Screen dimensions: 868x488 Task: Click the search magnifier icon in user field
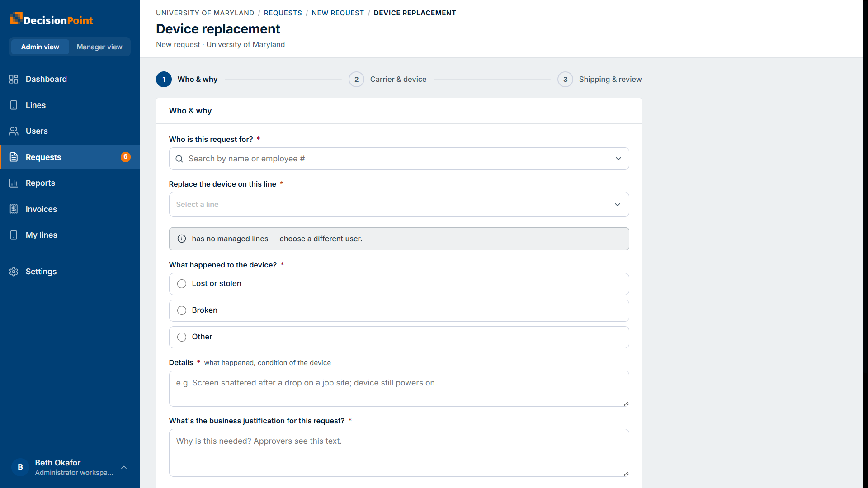(x=179, y=159)
